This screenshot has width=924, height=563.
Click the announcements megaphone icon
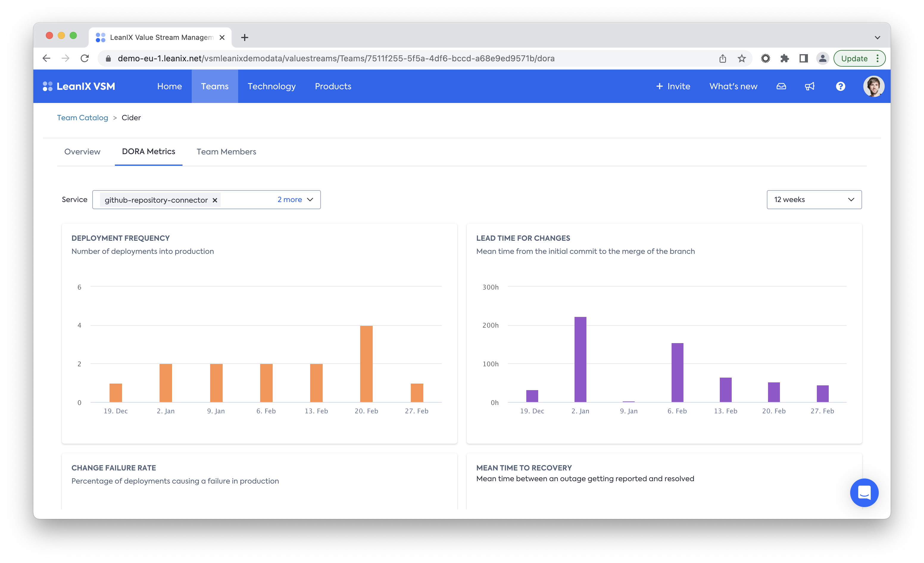coord(810,87)
